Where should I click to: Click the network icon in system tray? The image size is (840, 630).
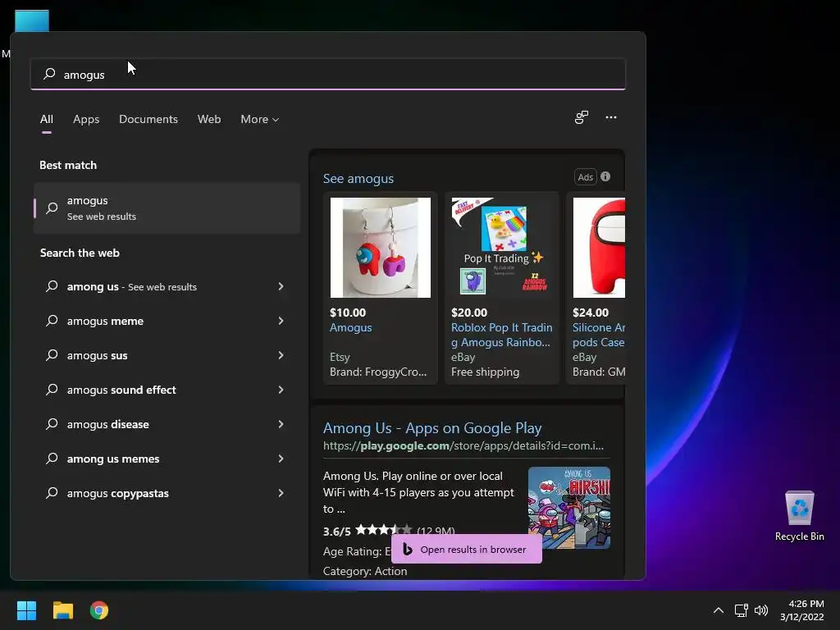[741, 610]
